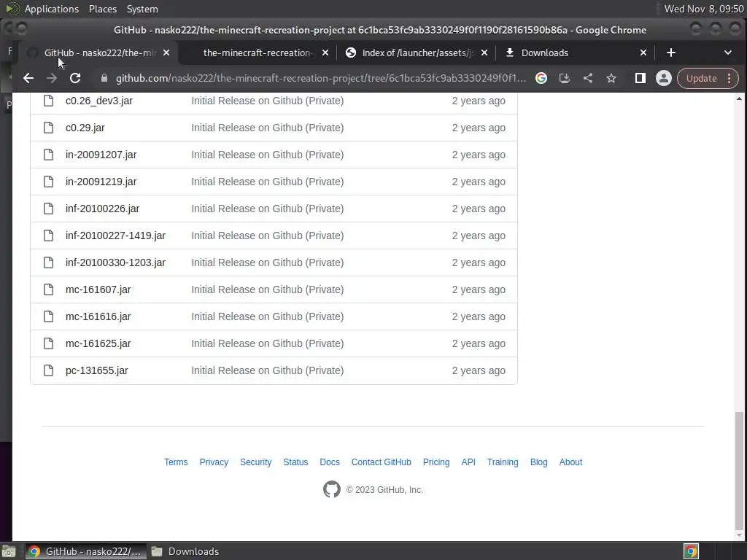This screenshot has width=747, height=560.
Task: Open file inf-20100227-1419.jar
Action: tap(115, 236)
